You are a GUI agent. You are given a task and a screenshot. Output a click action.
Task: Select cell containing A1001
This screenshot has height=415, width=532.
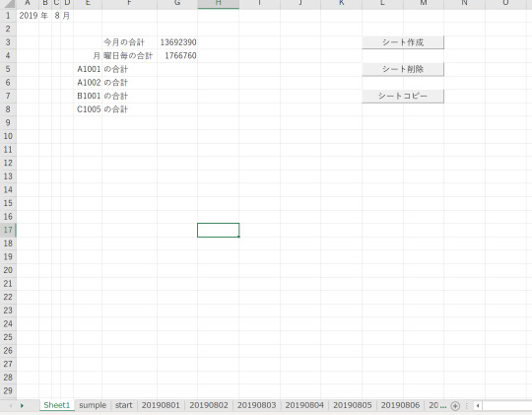click(88, 69)
